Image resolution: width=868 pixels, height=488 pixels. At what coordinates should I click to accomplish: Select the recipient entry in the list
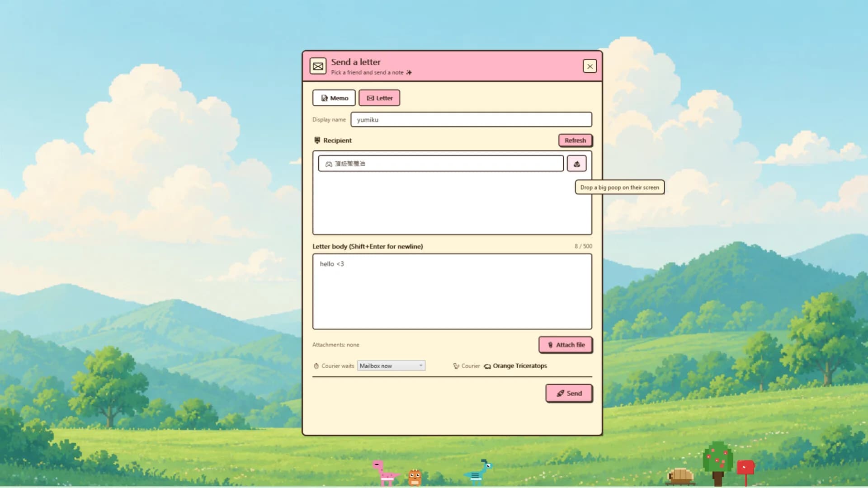(441, 164)
